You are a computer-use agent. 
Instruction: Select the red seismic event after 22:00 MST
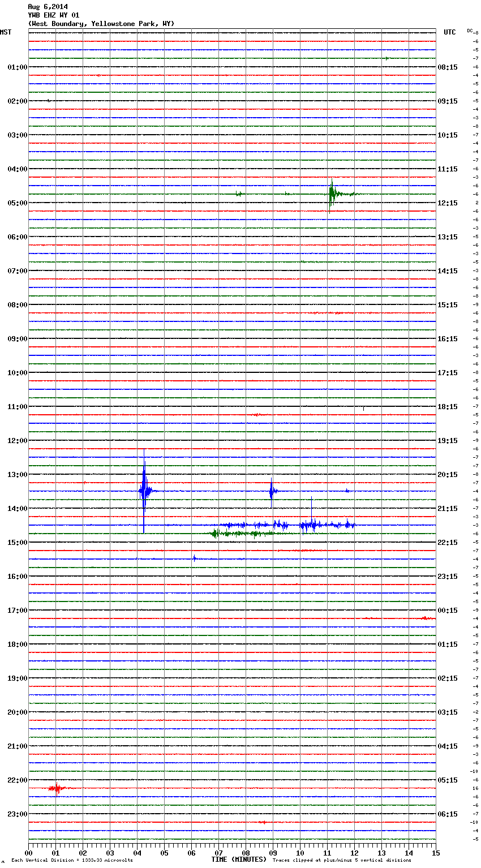click(x=57, y=788)
